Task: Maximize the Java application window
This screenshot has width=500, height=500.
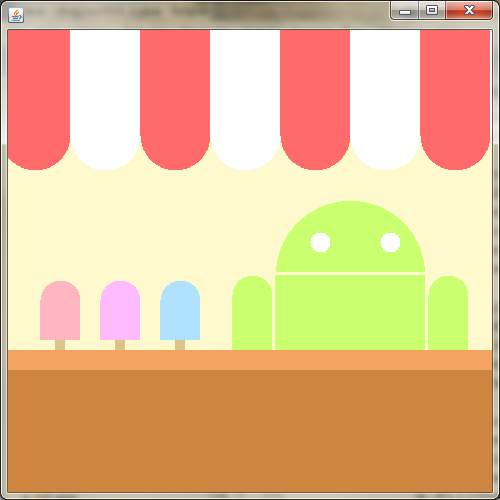Action: (x=432, y=11)
